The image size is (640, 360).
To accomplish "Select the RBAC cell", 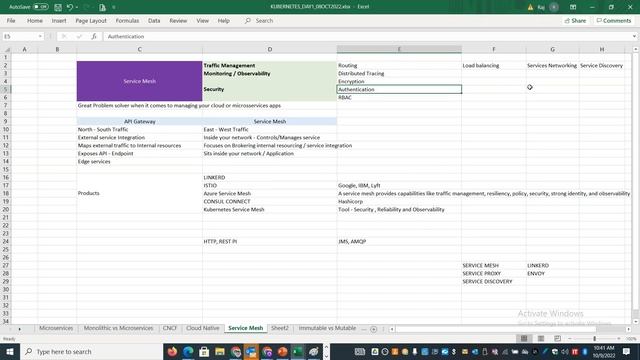I will click(x=399, y=97).
